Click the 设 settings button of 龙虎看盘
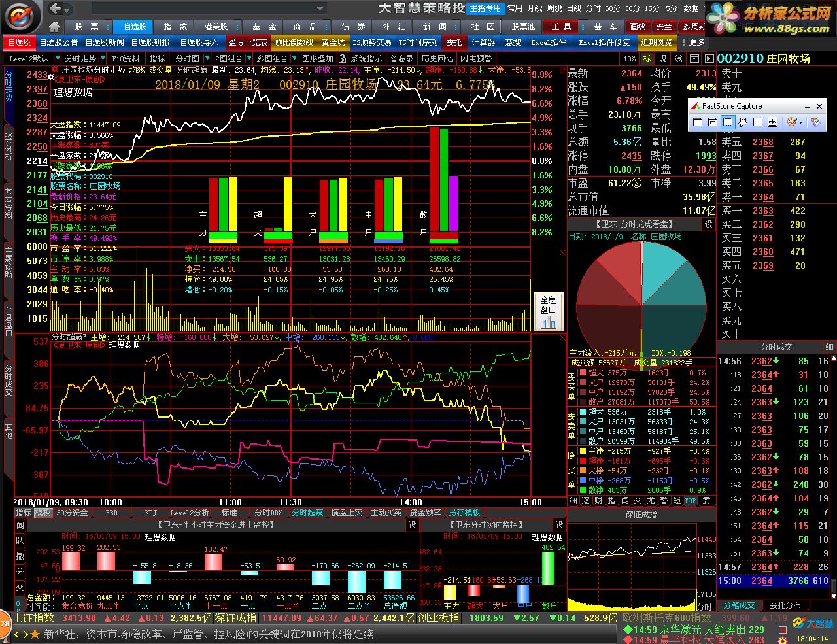 pyautogui.click(x=708, y=224)
